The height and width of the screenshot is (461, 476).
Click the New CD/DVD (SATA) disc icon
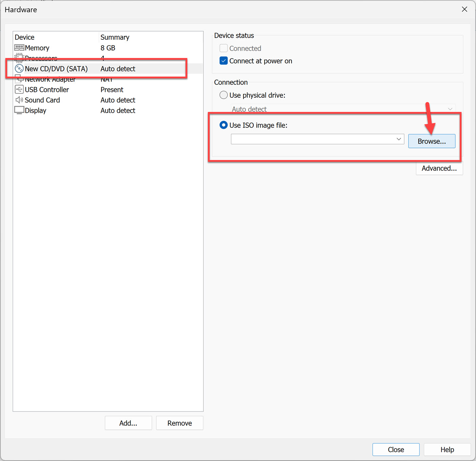coord(19,69)
